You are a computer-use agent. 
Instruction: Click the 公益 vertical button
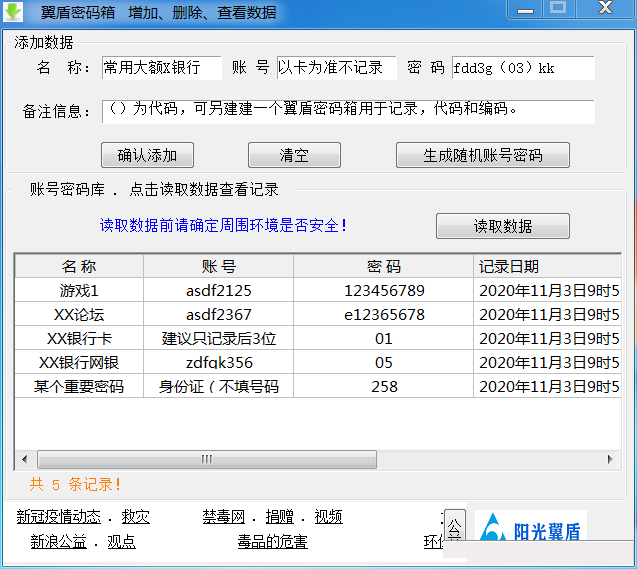pyautogui.click(x=454, y=529)
